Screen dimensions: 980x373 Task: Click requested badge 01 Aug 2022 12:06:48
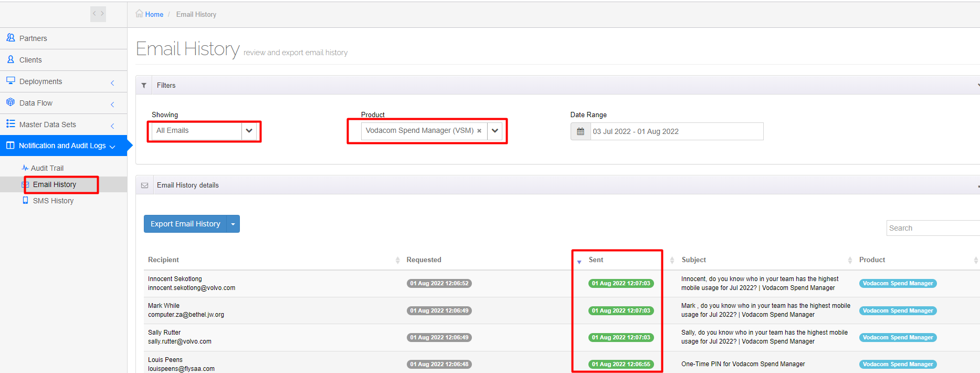[439, 364]
